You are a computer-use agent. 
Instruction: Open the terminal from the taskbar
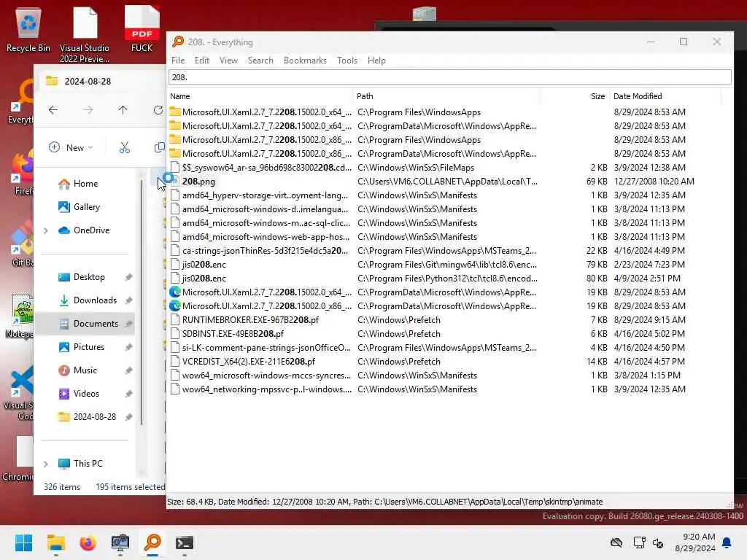click(185, 542)
